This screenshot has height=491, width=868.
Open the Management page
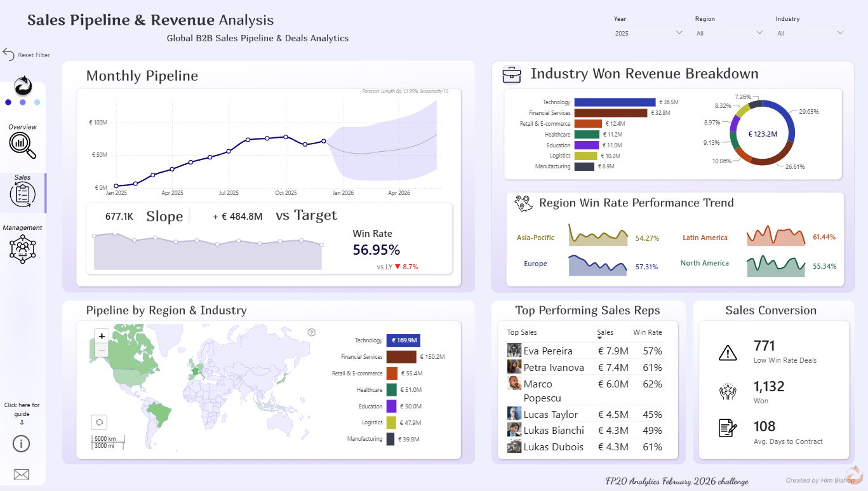(x=23, y=243)
